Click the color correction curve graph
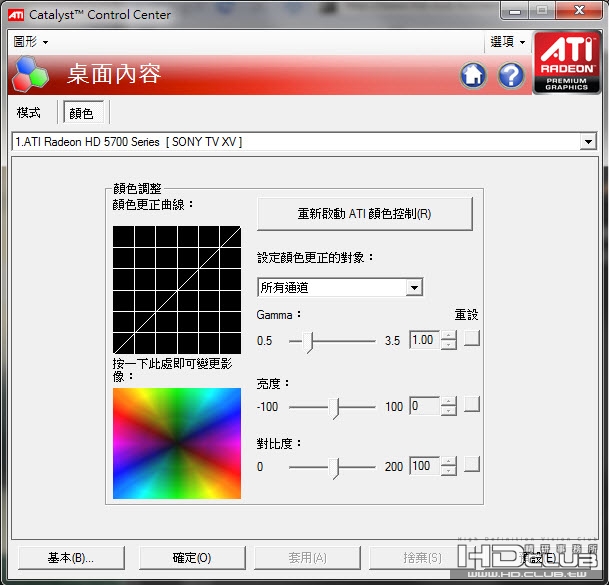This screenshot has height=585, width=609. [x=177, y=290]
